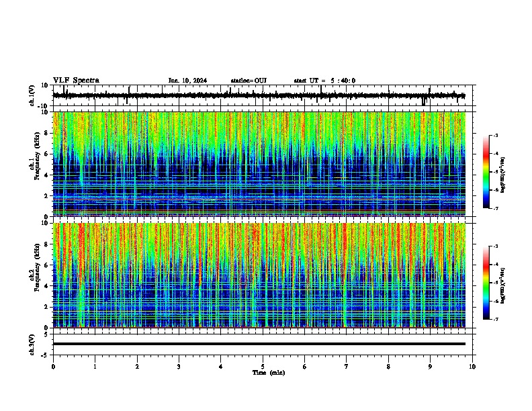Click the "start UT = 5:40:0" header text

point(324,81)
